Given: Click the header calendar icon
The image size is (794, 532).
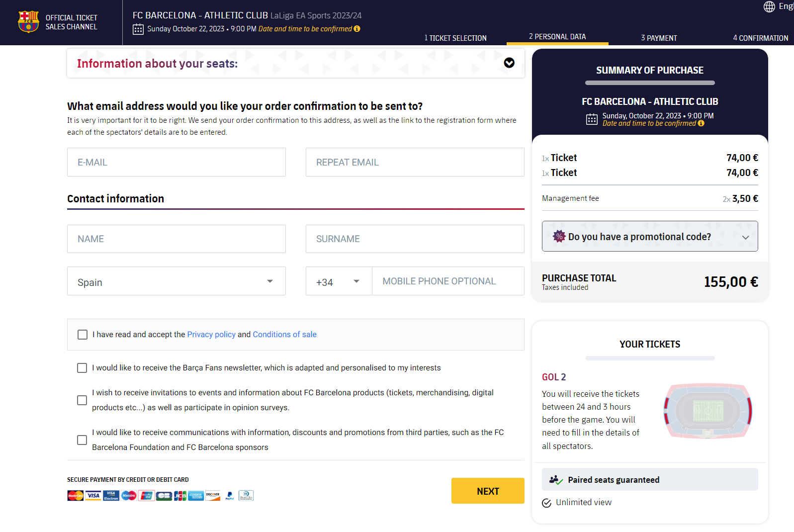Looking at the screenshot, I should (x=138, y=29).
